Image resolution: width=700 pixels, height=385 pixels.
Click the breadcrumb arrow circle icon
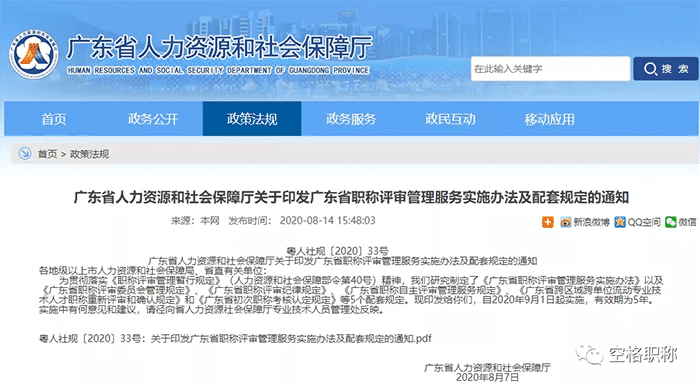pyautogui.click(x=25, y=154)
